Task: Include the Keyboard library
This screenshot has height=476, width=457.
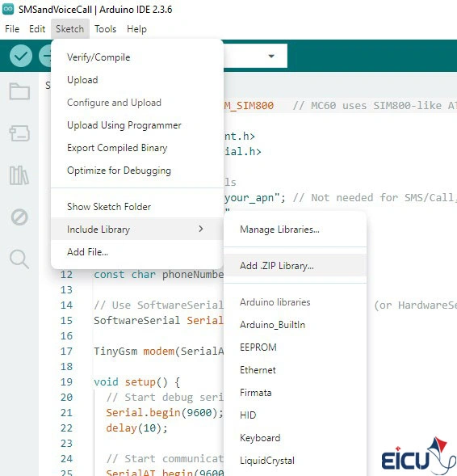Action: (x=295, y=438)
